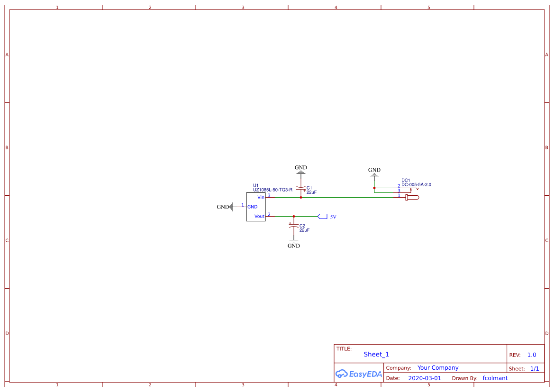Select the date 2020-03-01 field
Screen dimensions: 554x392
(425, 378)
